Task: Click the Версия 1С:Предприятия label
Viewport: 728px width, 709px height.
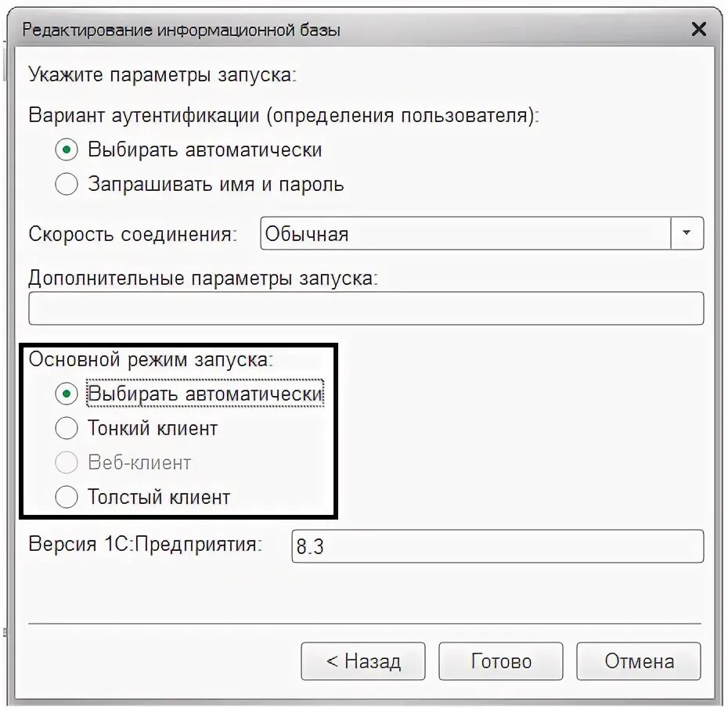Action: pos(146,544)
